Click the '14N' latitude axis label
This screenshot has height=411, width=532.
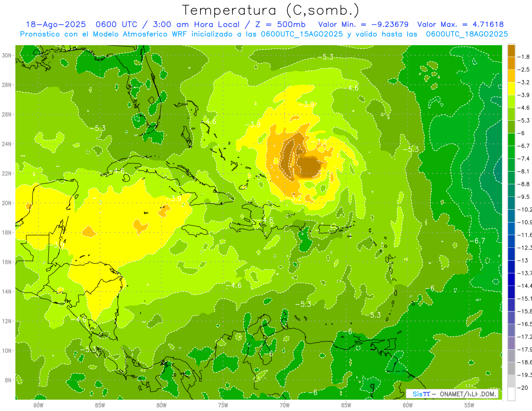(7, 291)
